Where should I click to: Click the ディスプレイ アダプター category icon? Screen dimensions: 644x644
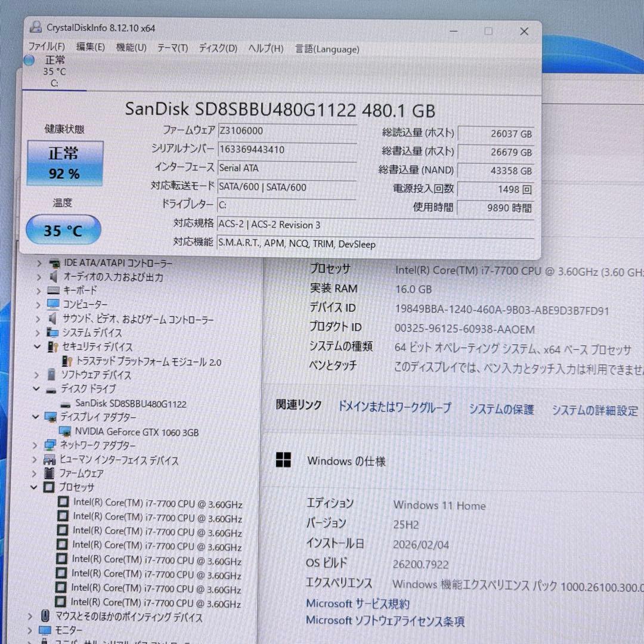coord(51,417)
